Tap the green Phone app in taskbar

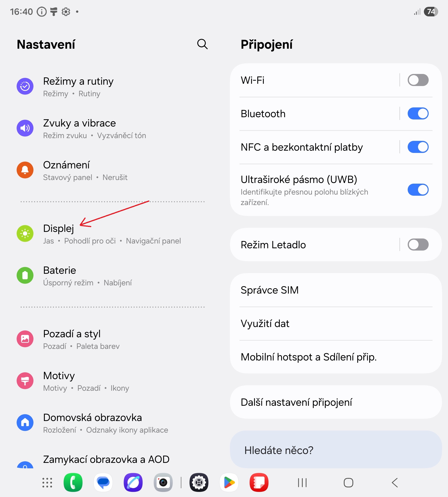click(73, 482)
